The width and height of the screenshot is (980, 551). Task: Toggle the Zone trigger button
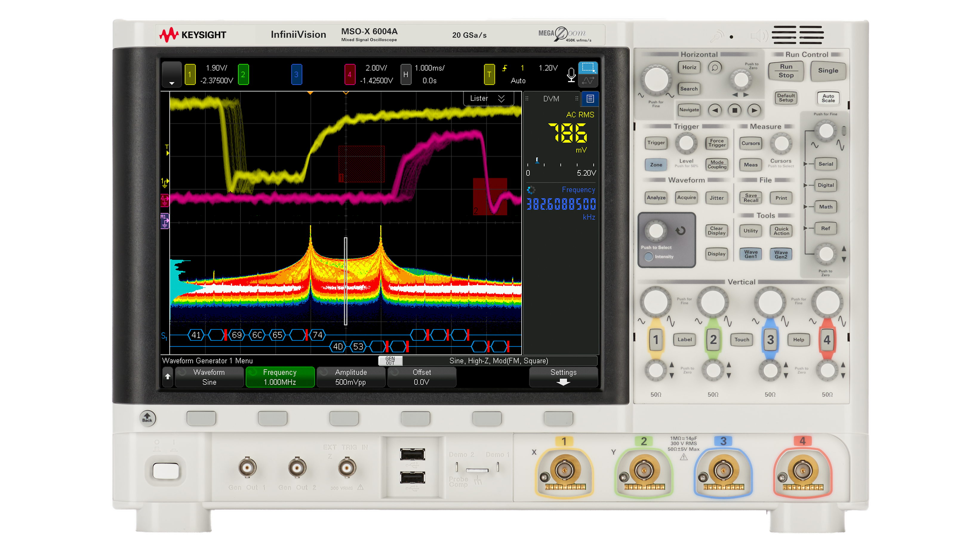pyautogui.click(x=656, y=165)
